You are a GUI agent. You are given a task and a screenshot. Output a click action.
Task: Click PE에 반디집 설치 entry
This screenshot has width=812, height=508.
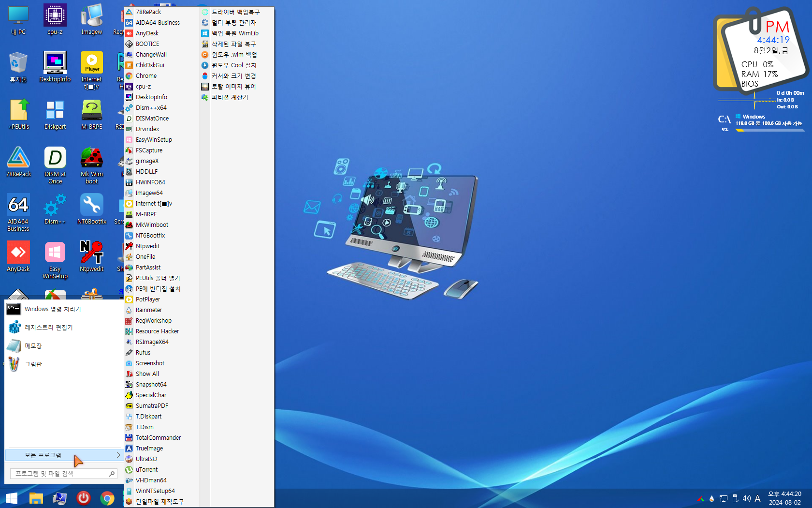coord(161,289)
